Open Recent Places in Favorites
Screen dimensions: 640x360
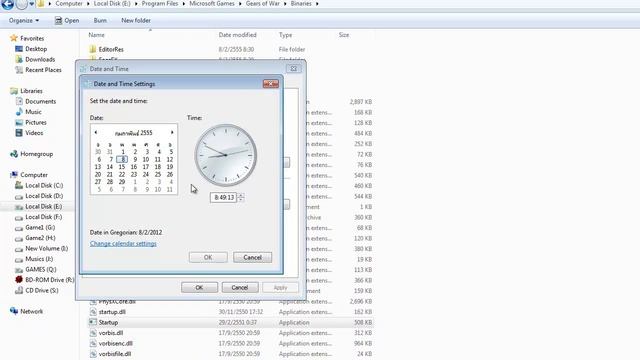[x=43, y=70]
